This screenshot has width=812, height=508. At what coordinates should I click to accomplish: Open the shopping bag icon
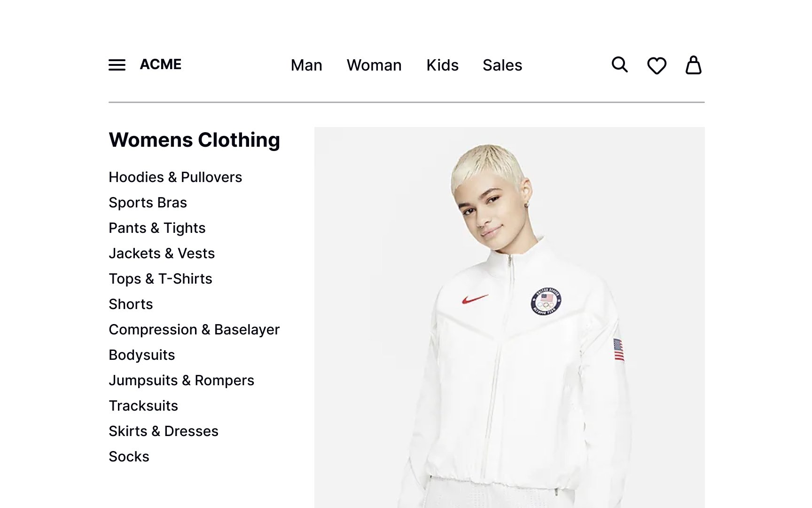tap(693, 65)
